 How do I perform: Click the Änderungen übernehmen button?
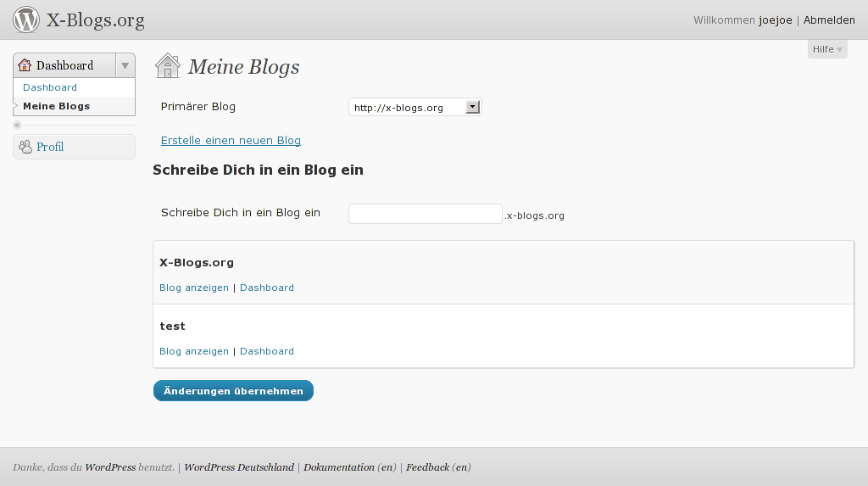[233, 391]
